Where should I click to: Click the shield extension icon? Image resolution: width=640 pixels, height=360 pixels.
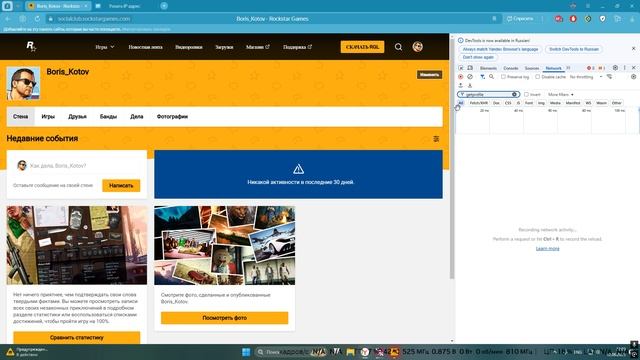pyautogui.click(x=602, y=19)
